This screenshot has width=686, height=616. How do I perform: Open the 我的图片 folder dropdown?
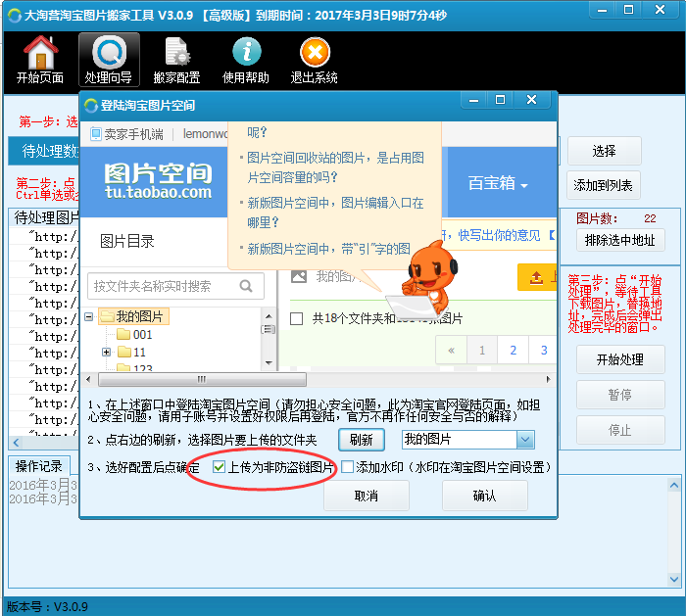click(525, 440)
